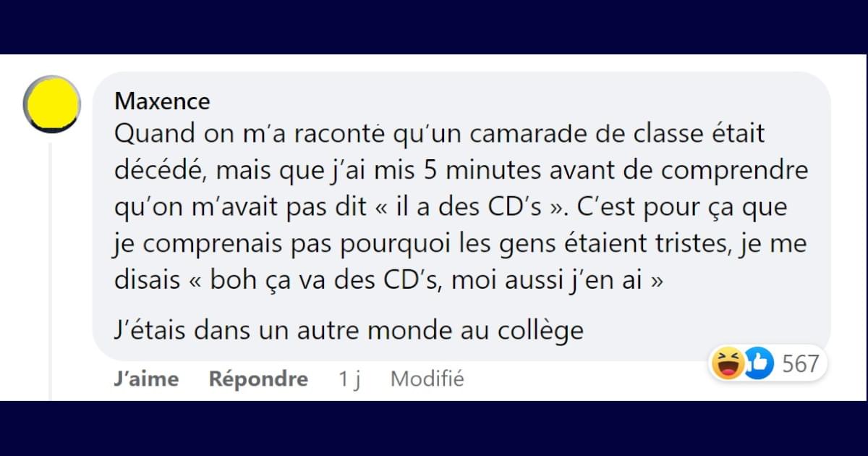Screen dimensions: 868x456
Task: View edit history via Modifié
Action: [x=427, y=379]
